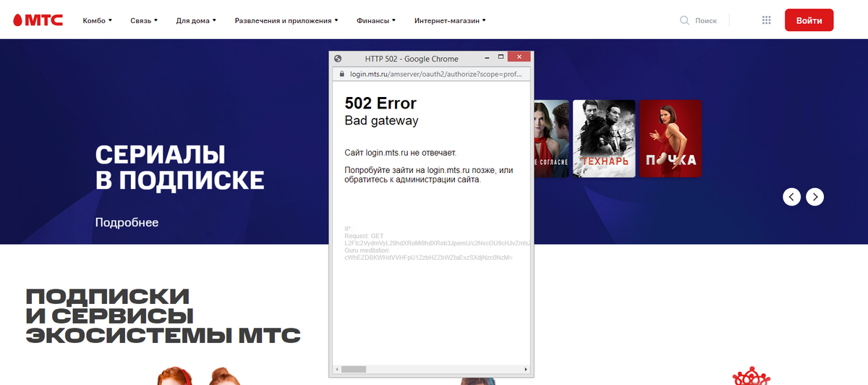This screenshot has width=868, height=385.
Task: Open the Технарь series poster
Action: pos(604,138)
